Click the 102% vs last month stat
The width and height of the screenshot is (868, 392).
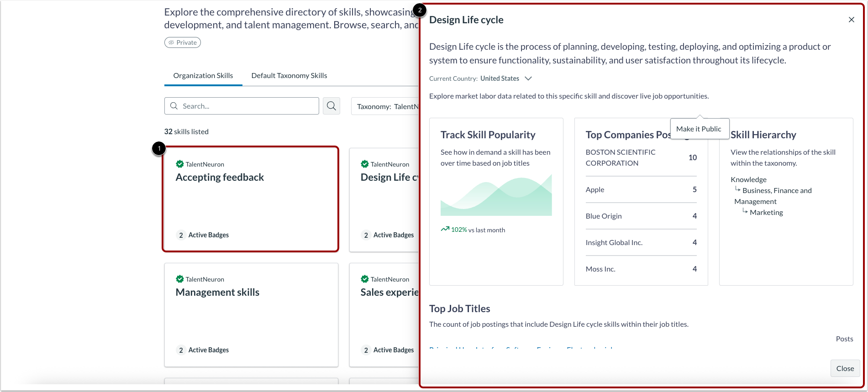coord(473,230)
